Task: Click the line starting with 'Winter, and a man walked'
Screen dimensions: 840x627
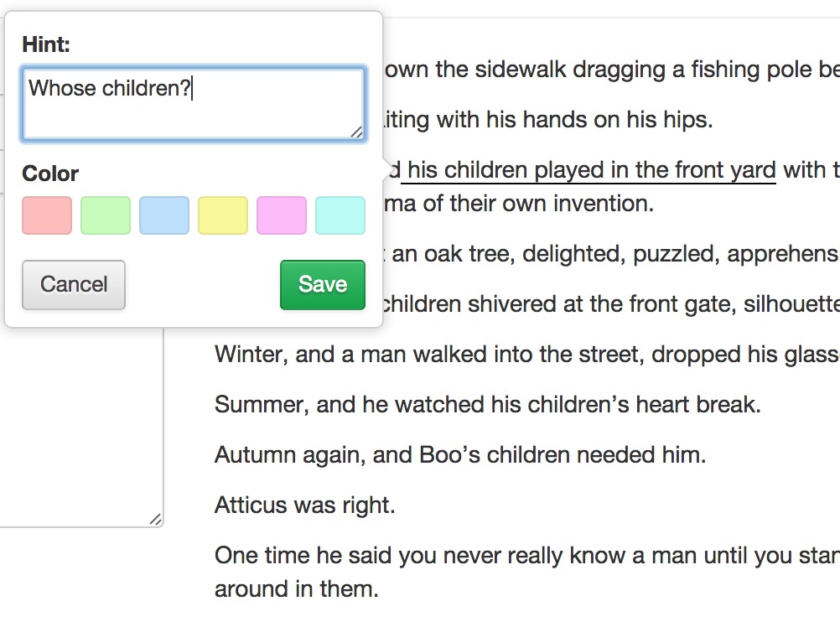Action: (x=503, y=354)
